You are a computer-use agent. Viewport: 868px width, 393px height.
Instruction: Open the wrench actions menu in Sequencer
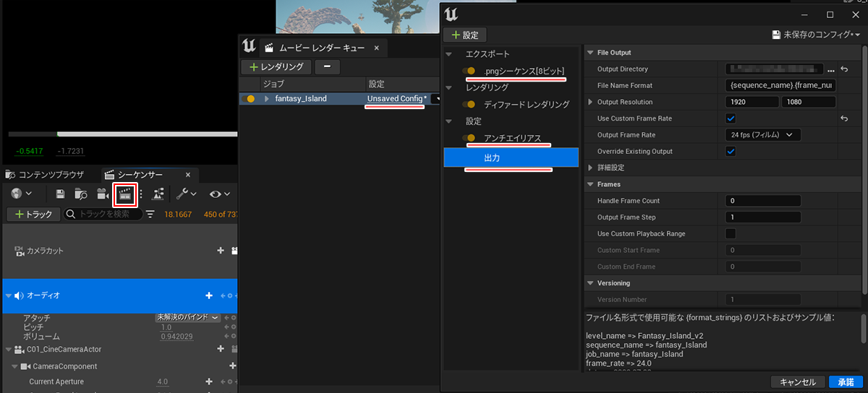tap(187, 194)
